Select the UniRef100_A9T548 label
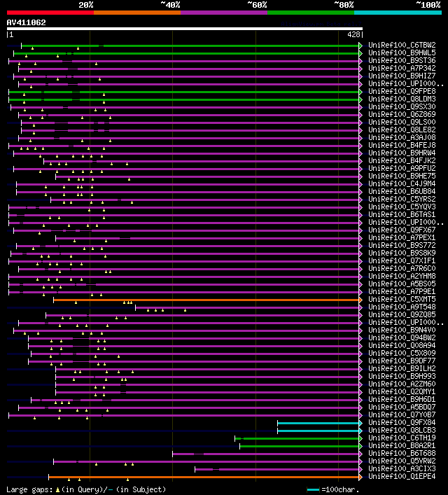The height and width of the screenshot is (495, 448). (x=402, y=307)
